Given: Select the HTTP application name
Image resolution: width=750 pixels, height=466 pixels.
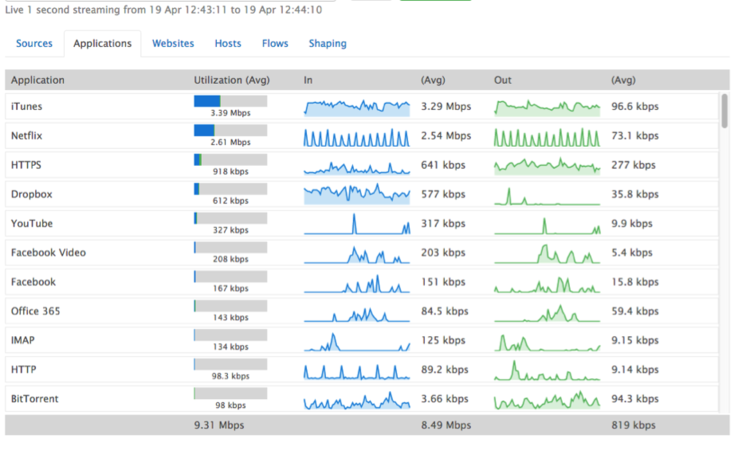Looking at the screenshot, I should (x=23, y=369).
